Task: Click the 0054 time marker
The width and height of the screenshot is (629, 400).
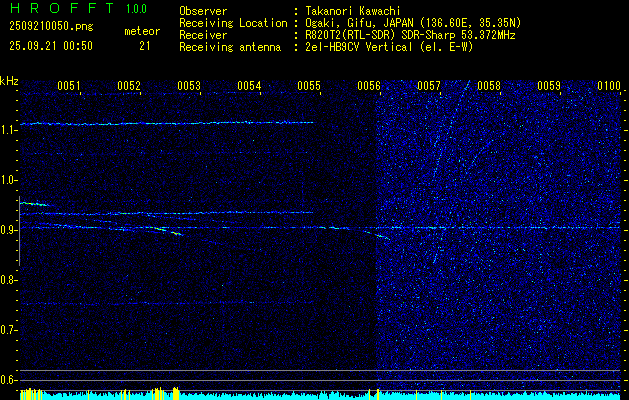Action: tap(249, 85)
